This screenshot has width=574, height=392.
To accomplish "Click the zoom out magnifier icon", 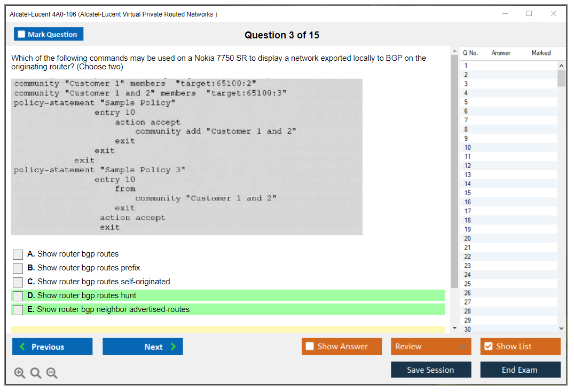I will click(x=52, y=373).
